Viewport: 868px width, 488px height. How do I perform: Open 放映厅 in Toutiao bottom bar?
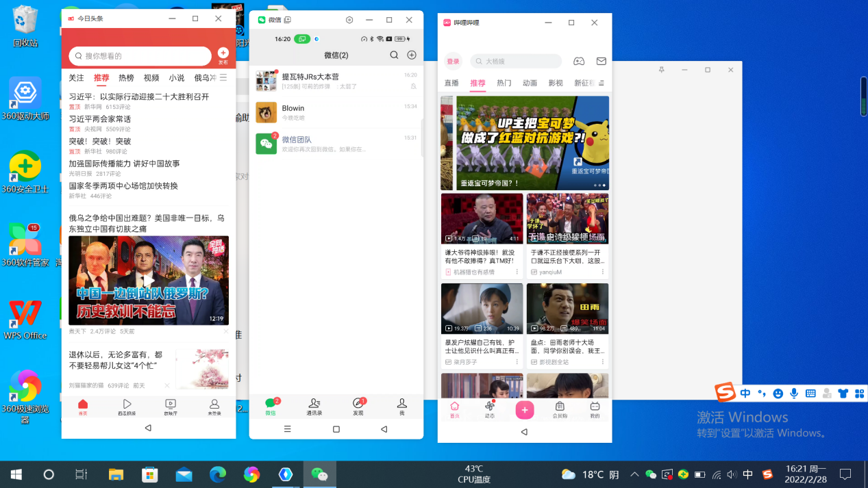pos(171,407)
